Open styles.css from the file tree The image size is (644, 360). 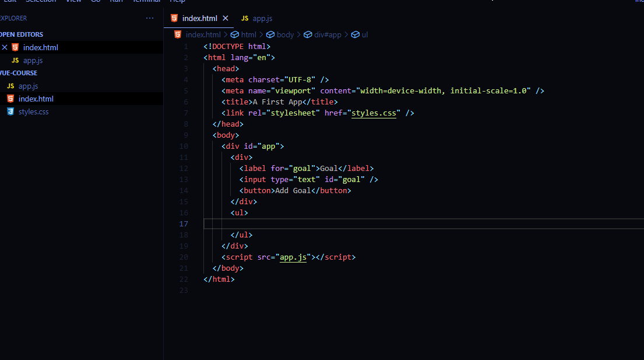pos(33,111)
